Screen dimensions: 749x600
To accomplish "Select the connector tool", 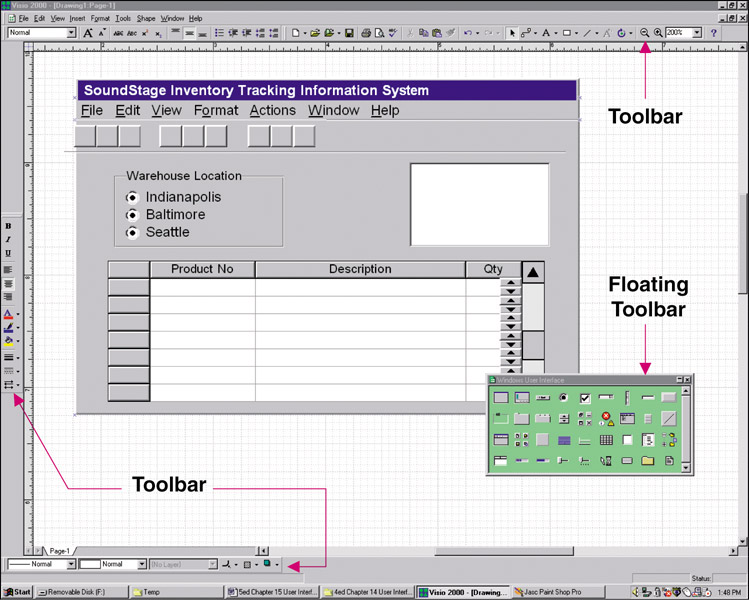I will coord(525,33).
